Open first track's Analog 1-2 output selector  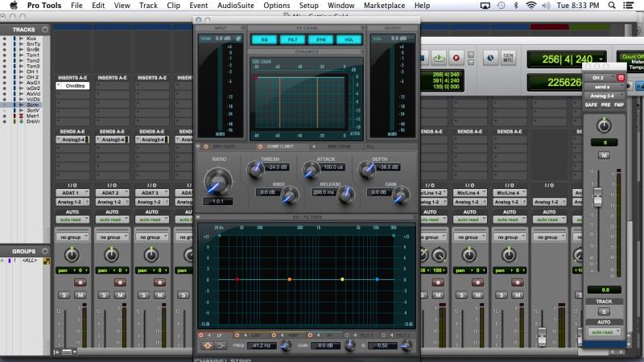tap(70, 202)
